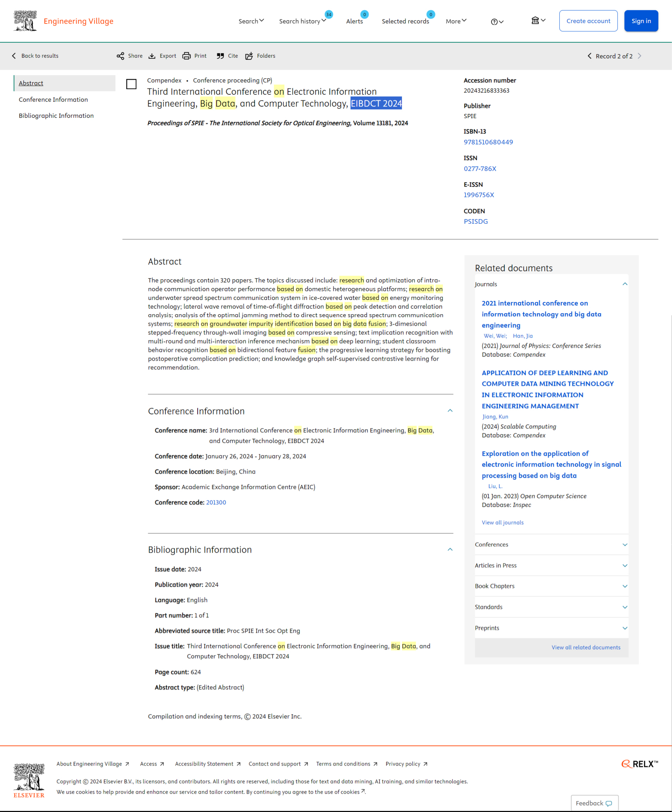Open the help question mark menu
Image resolution: width=672 pixels, height=812 pixels.
coord(497,22)
